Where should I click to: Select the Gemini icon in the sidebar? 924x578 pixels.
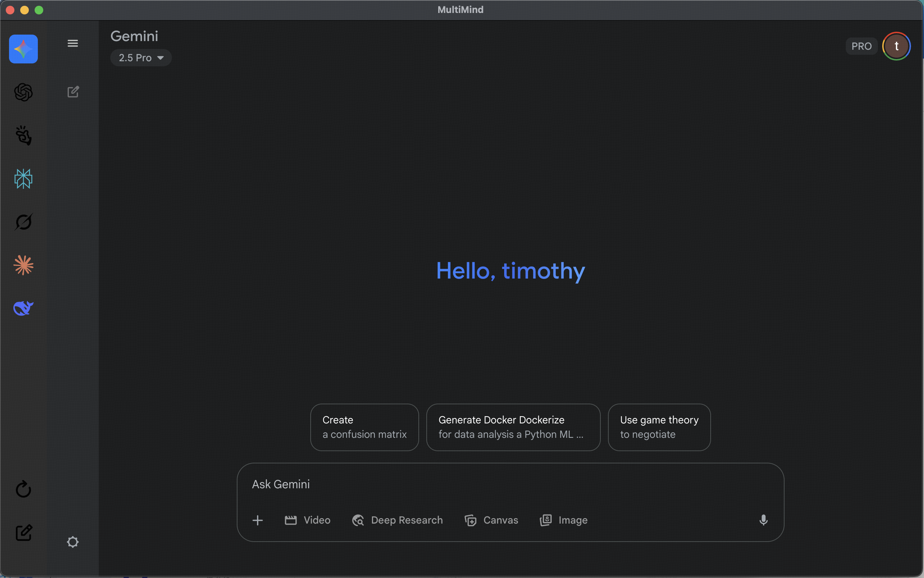coord(23,49)
